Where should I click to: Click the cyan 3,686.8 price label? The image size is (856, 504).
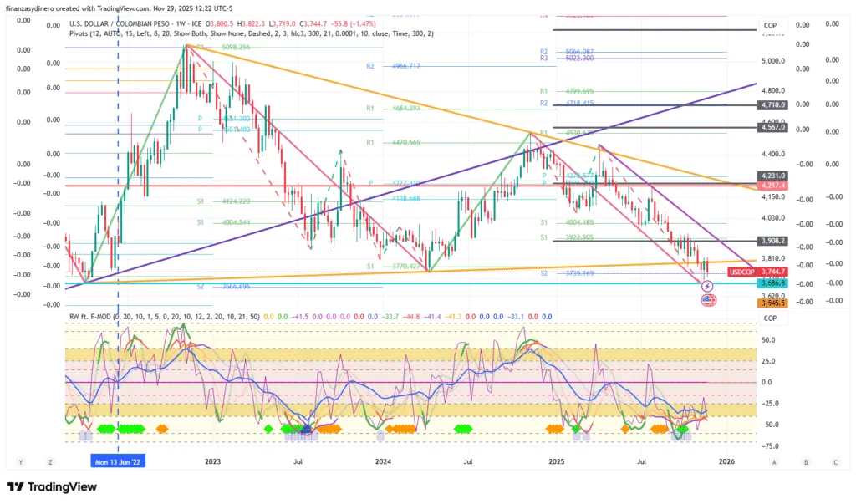tap(772, 284)
